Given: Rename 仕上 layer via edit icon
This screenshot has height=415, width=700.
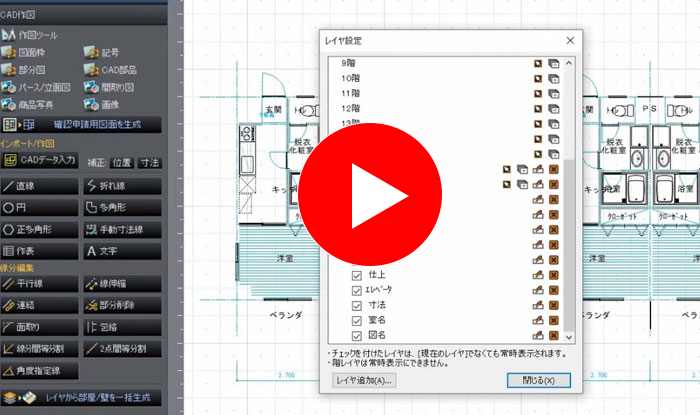Looking at the screenshot, I should click(538, 275).
